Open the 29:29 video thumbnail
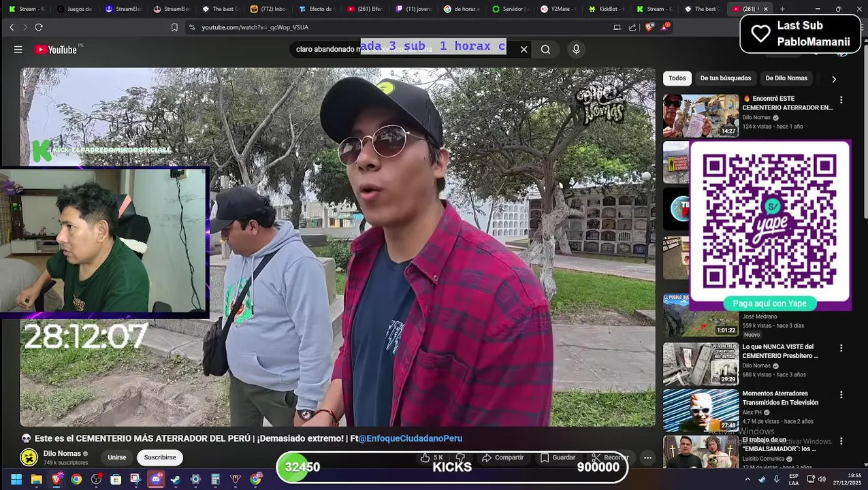The image size is (868, 490). point(701,364)
